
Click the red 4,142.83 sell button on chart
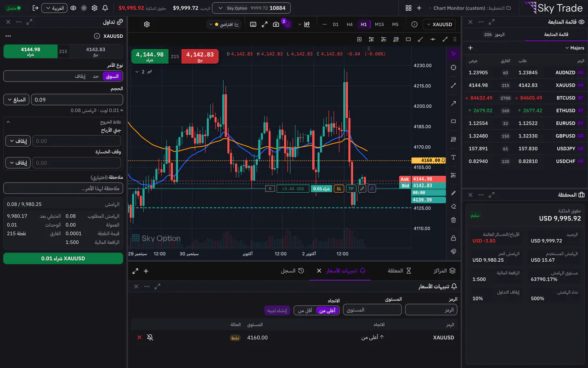click(x=200, y=57)
